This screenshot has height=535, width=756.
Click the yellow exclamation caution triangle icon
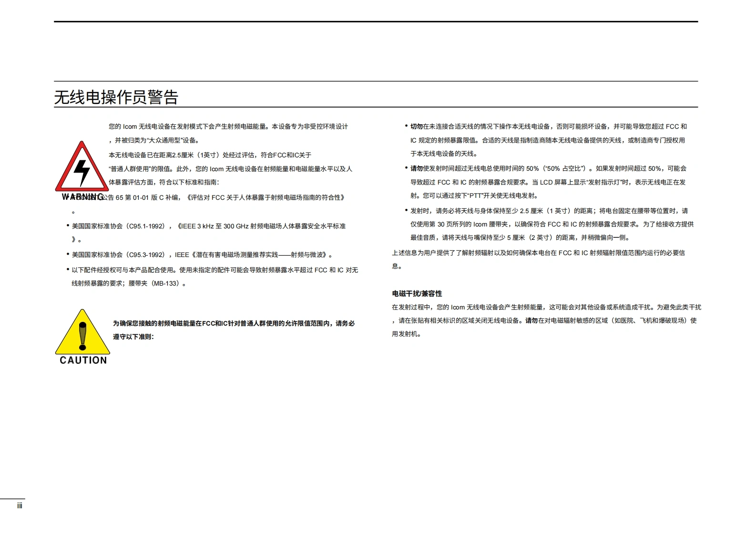click(82, 334)
